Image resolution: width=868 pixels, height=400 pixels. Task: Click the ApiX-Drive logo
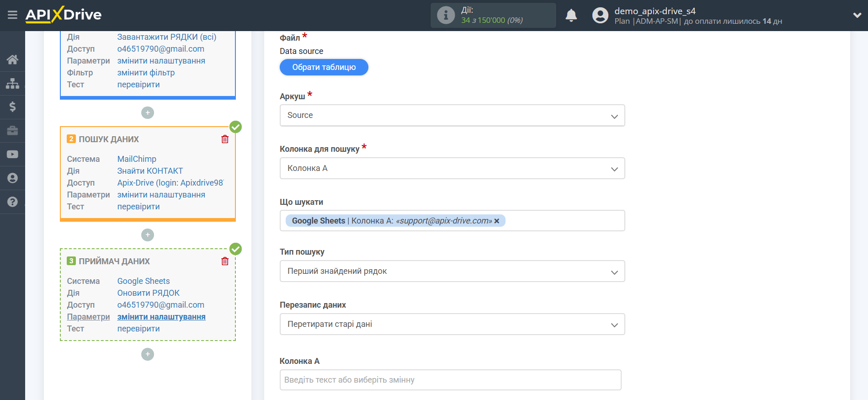tap(64, 15)
